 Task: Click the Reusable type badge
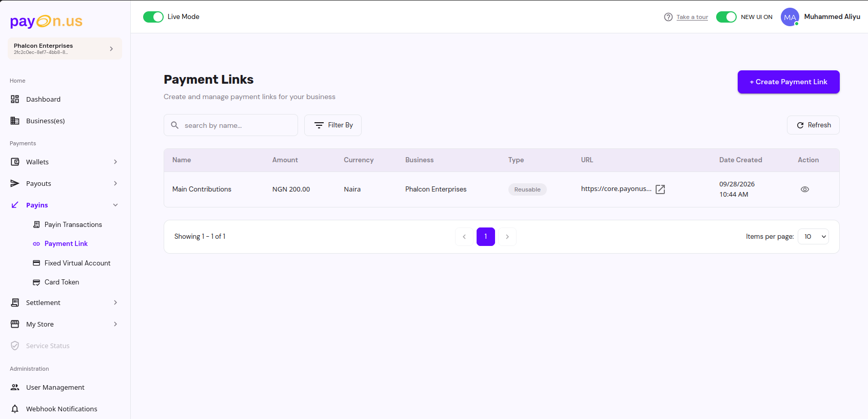click(x=527, y=189)
